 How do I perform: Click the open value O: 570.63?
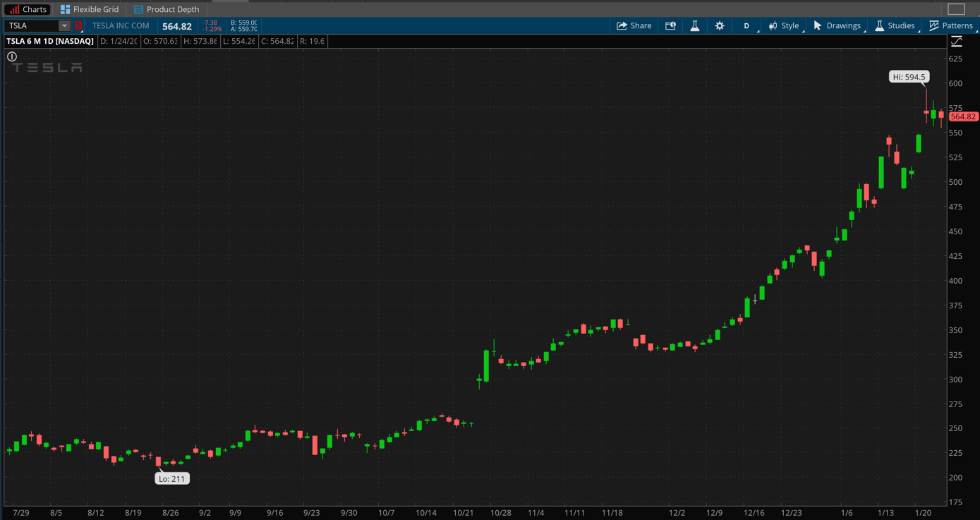tap(160, 41)
